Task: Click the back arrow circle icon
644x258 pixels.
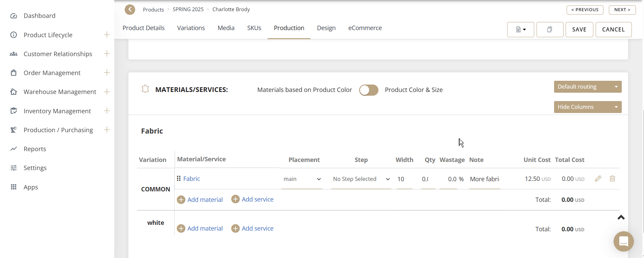Action: click(x=130, y=9)
